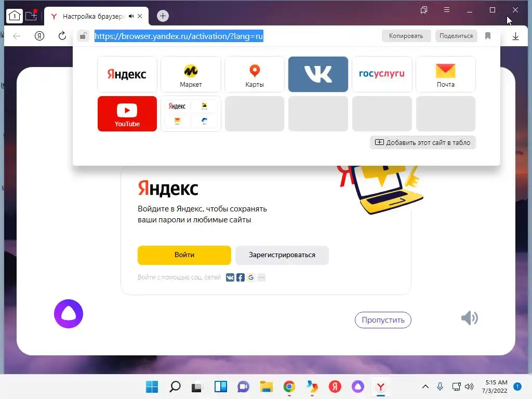Mute the sound icon on the tab

131,16
